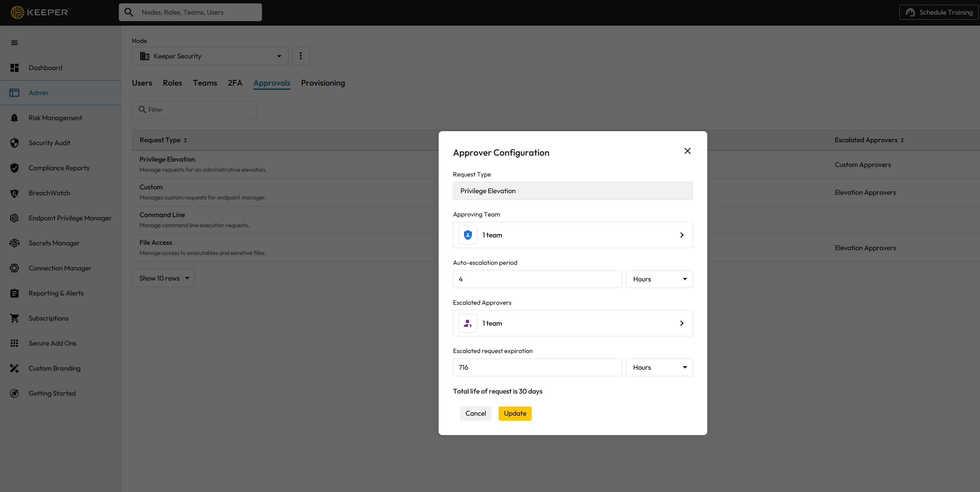
Task: Switch to the Teams tab
Action: tap(205, 83)
